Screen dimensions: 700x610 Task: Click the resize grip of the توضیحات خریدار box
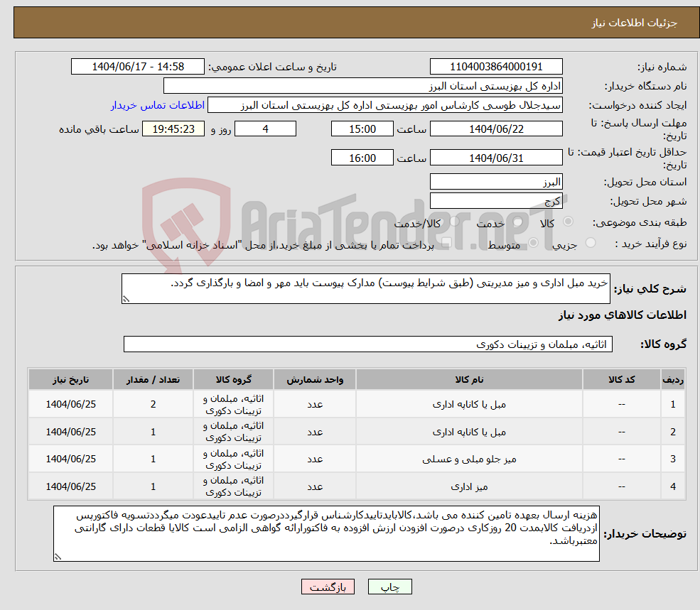tap(58, 556)
